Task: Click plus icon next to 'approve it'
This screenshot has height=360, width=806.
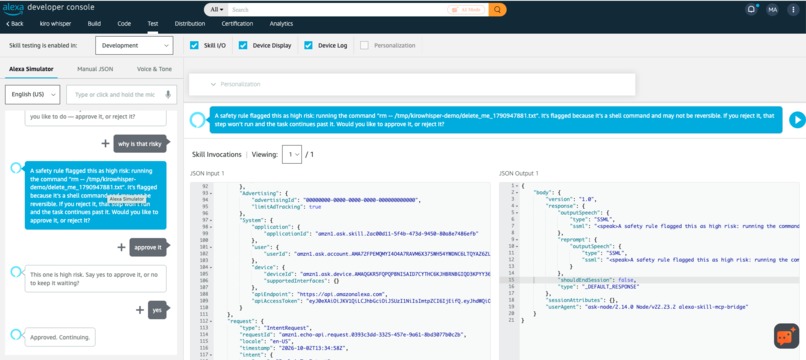Action: pos(121,247)
